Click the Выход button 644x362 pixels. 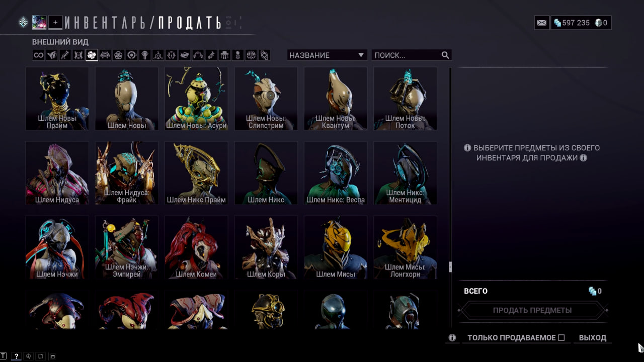[593, 338]
